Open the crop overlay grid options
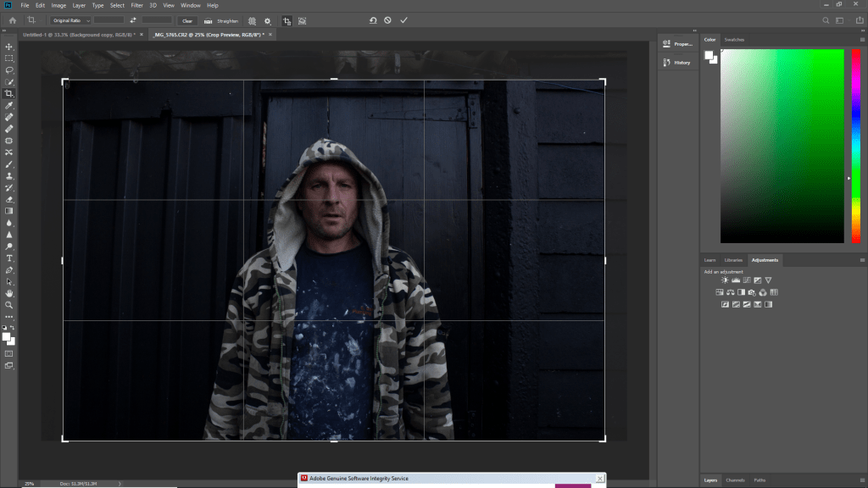This screenshot has width=868, height=488. pyautogui.click(x=252, y=20)
